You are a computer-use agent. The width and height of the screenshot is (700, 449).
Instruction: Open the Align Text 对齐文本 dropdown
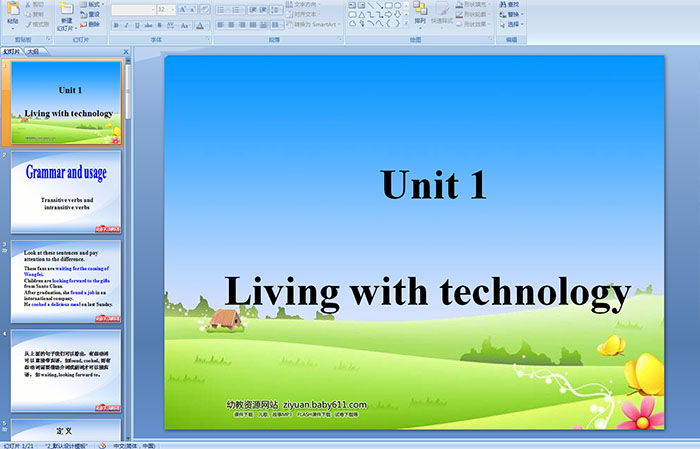[302, 14]
